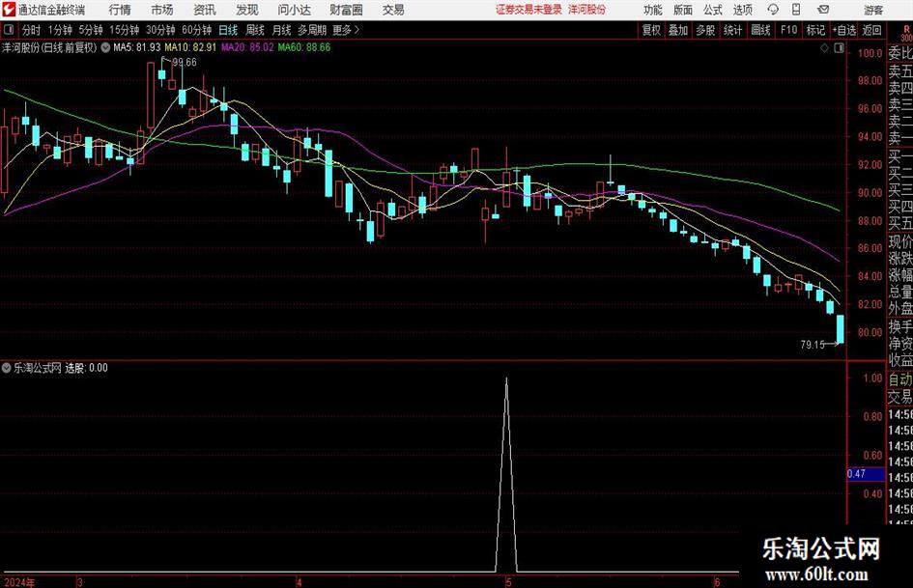Open the 选项 menu
This screenshot has width=913, height=588.
742,10
